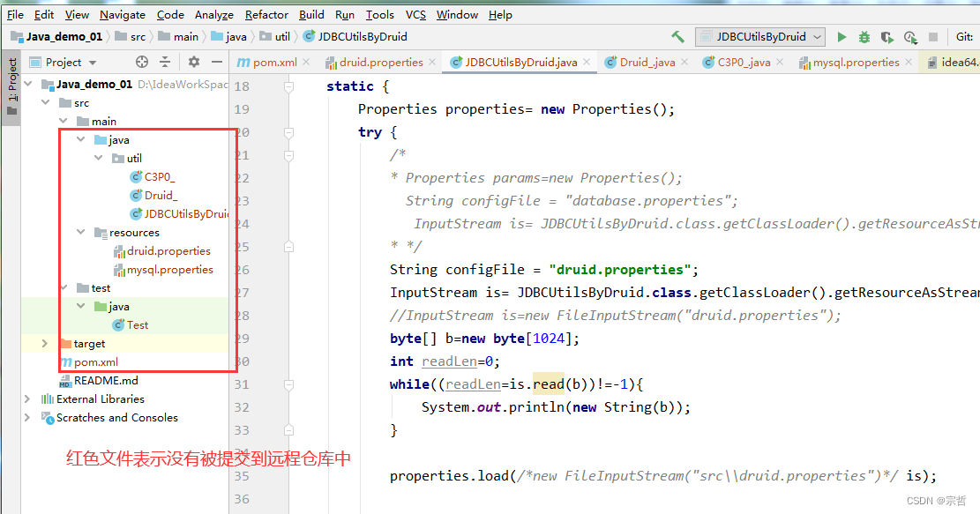Click the readLen variable declaration
The width and height of the screenshot is (980, 514).
pos(449,361)
